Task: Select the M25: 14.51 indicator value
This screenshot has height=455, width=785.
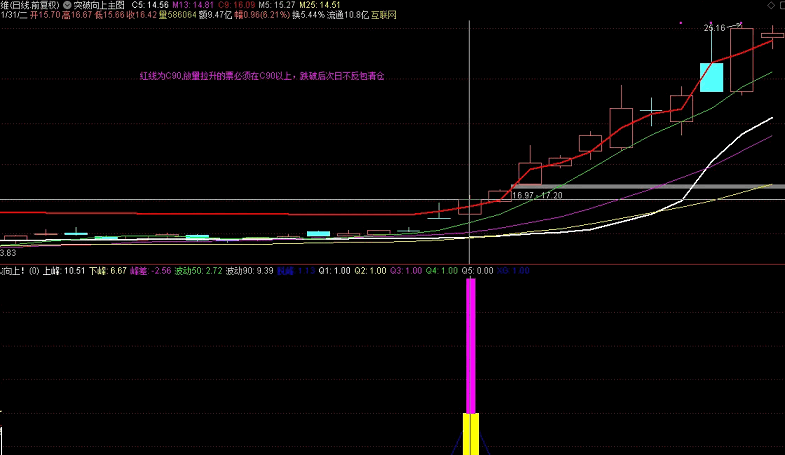Action: coord(320,5)
